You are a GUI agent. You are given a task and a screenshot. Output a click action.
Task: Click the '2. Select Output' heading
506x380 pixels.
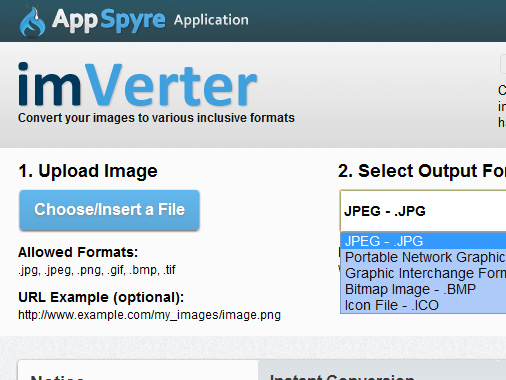(422, 171)
